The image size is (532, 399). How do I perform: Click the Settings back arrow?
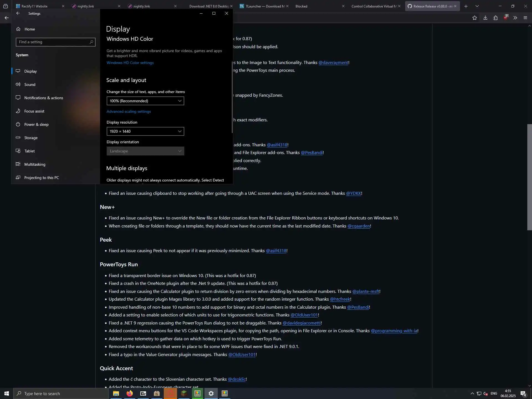18,13
